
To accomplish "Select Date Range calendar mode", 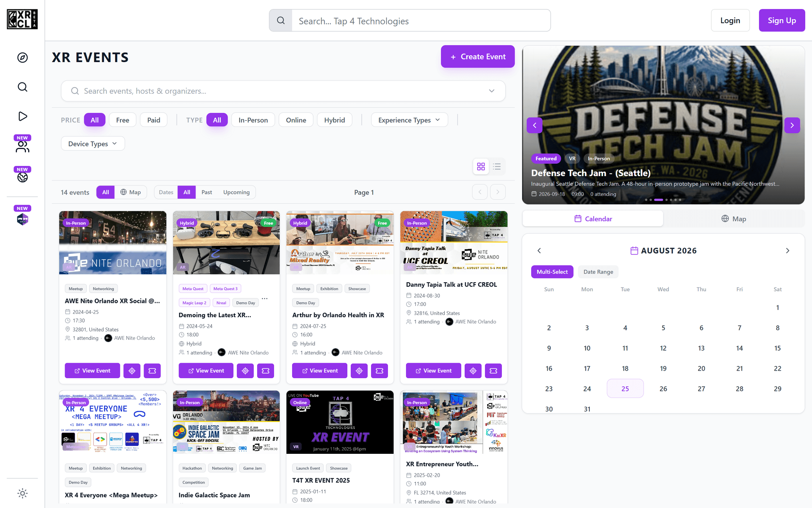I will (x=598, y=272).
